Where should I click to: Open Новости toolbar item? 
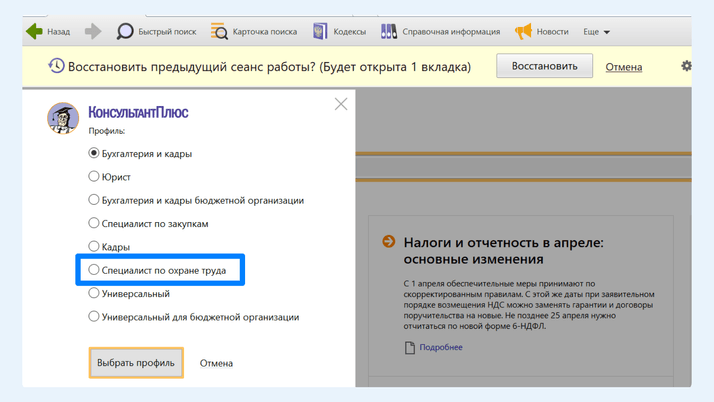[x=552, y=32]
